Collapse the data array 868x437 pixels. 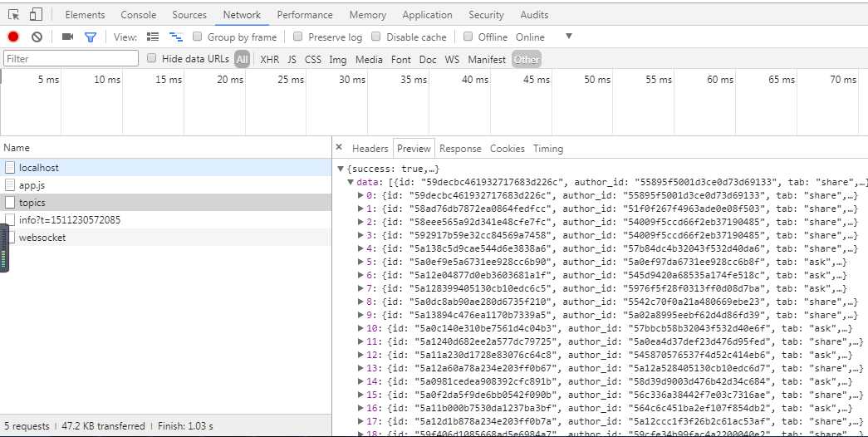[x=351, y=182]
